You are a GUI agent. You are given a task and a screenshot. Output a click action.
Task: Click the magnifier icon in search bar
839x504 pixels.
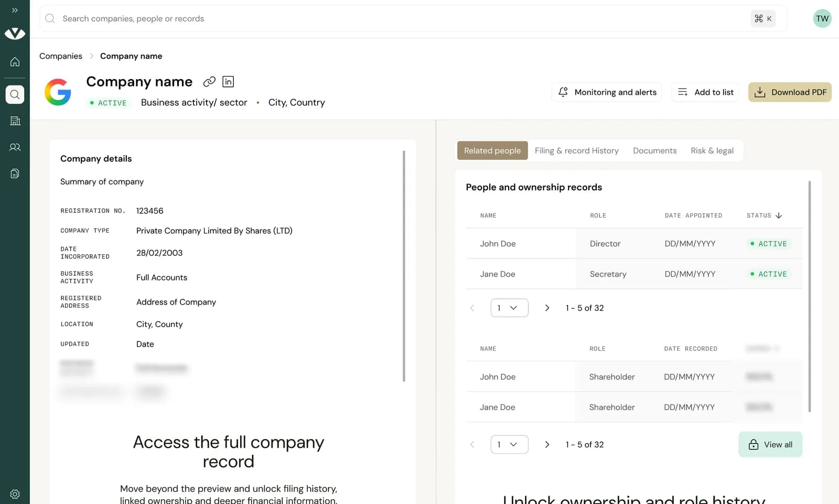tap(50, 18)
